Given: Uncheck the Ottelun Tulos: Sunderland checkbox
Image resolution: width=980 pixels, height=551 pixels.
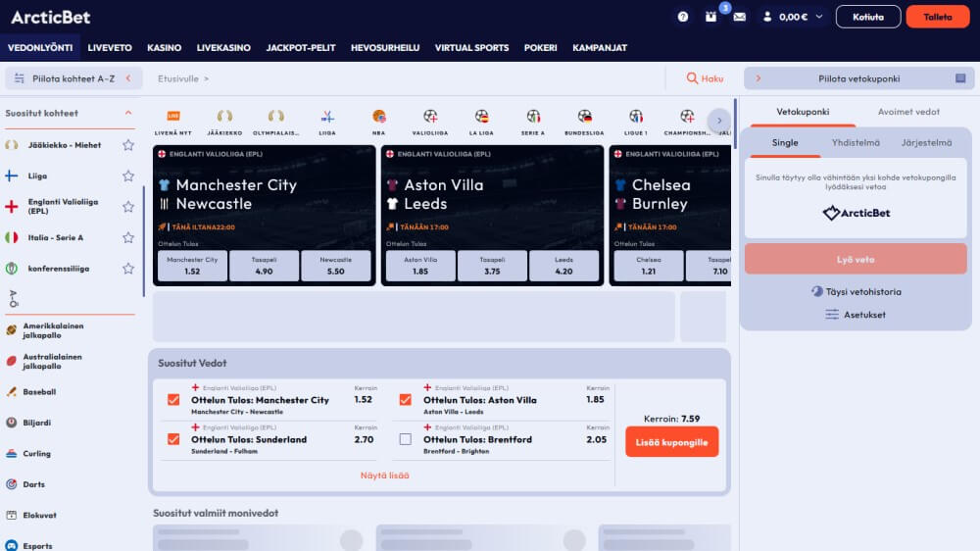Looking at the screenshot, I should 173,439.
